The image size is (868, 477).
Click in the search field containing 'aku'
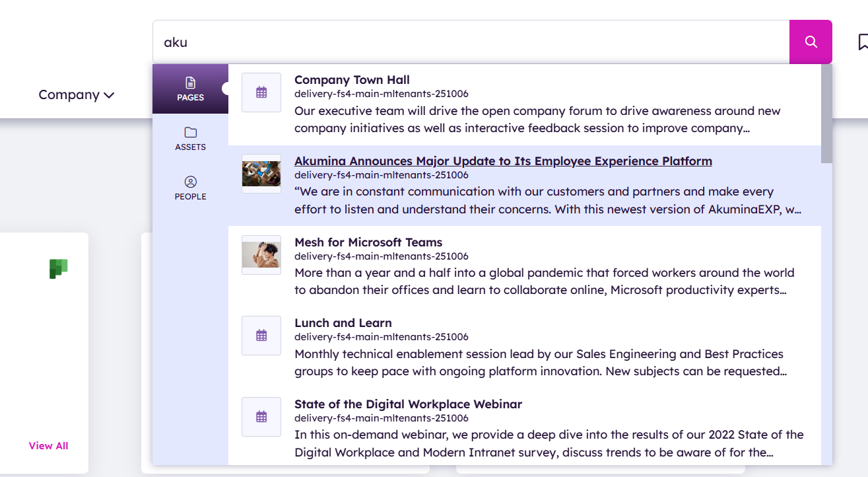(x=462, y=42)
